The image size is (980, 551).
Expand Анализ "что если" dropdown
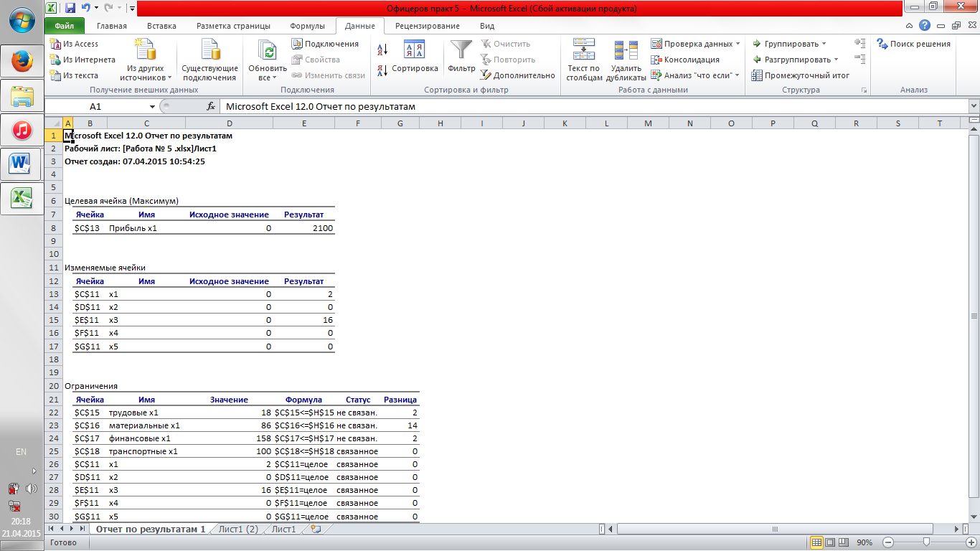737,75
